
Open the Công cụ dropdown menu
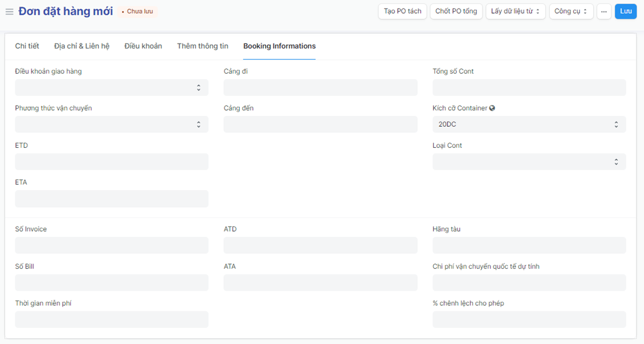(571, 11)
